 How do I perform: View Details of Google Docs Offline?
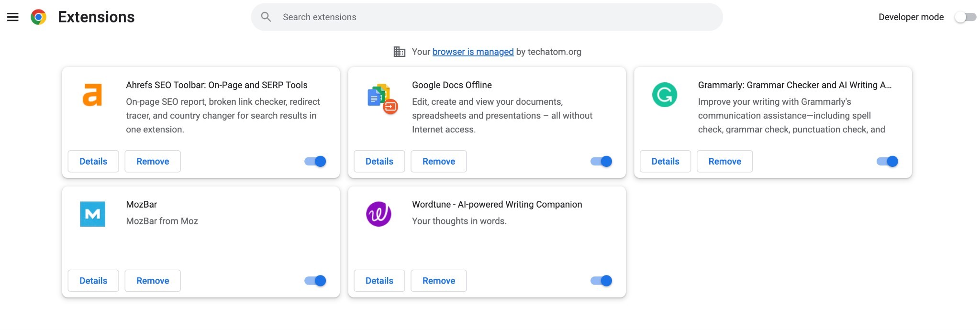379,162
